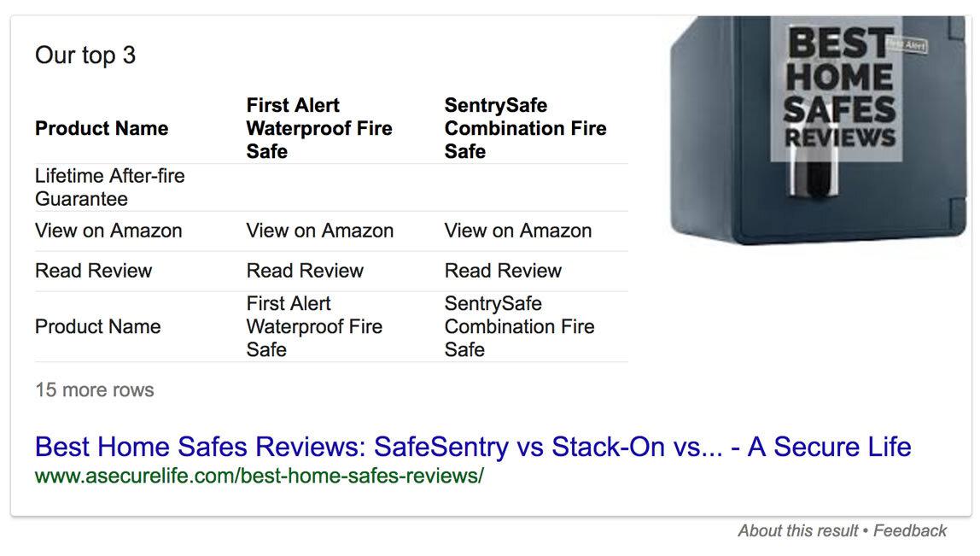Open the Best Home Safes Reviews title link

473,447
